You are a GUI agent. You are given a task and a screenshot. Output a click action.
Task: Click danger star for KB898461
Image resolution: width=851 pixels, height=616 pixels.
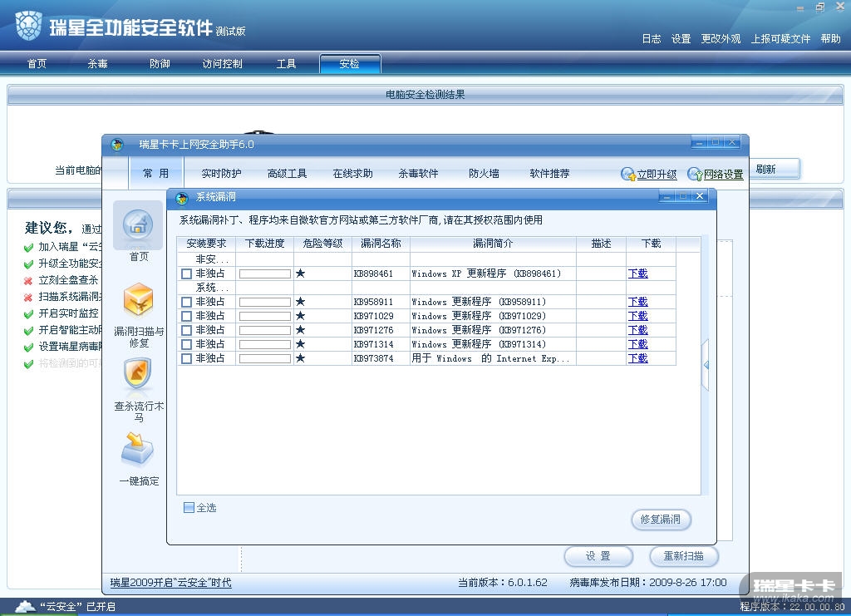pos(300,273)
